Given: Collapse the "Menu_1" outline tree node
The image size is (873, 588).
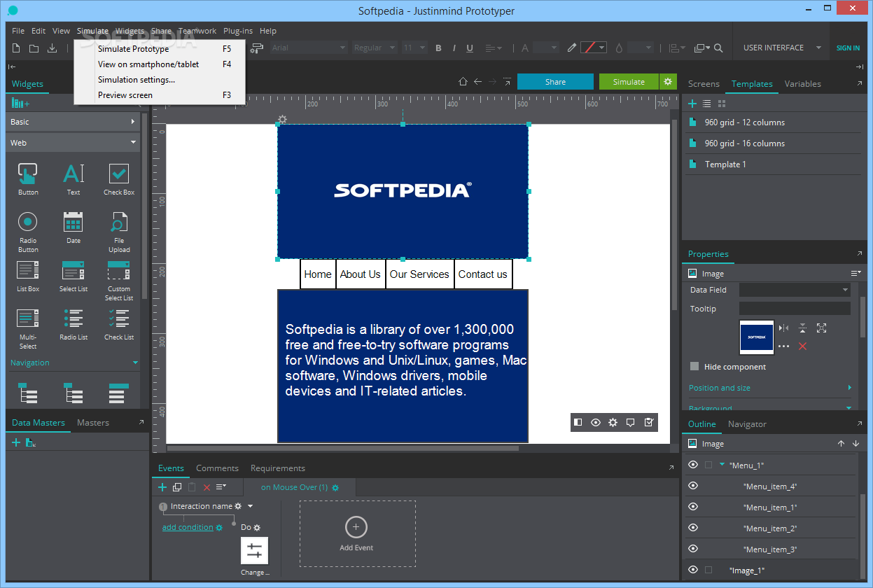Looking at the screenshot, I should click(722, 465).
